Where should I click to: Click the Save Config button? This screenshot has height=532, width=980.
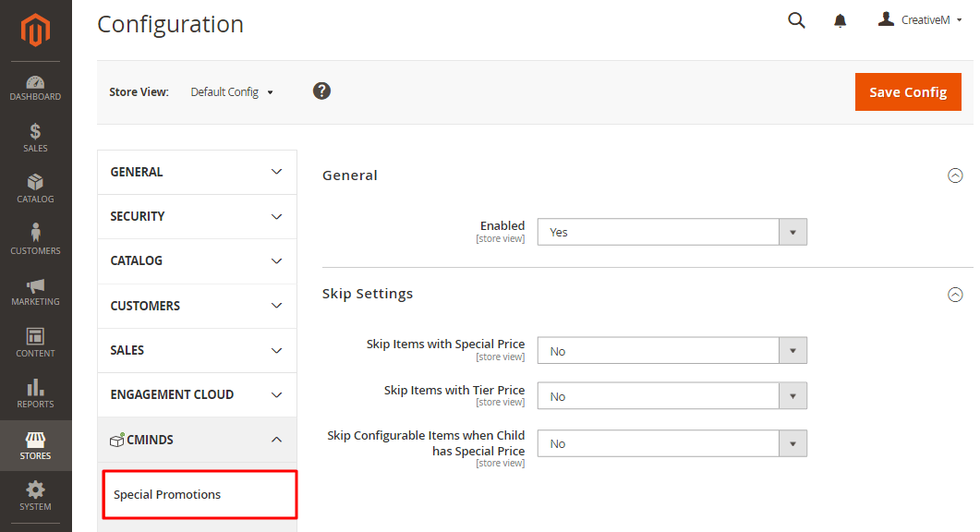tap(908, 92)
